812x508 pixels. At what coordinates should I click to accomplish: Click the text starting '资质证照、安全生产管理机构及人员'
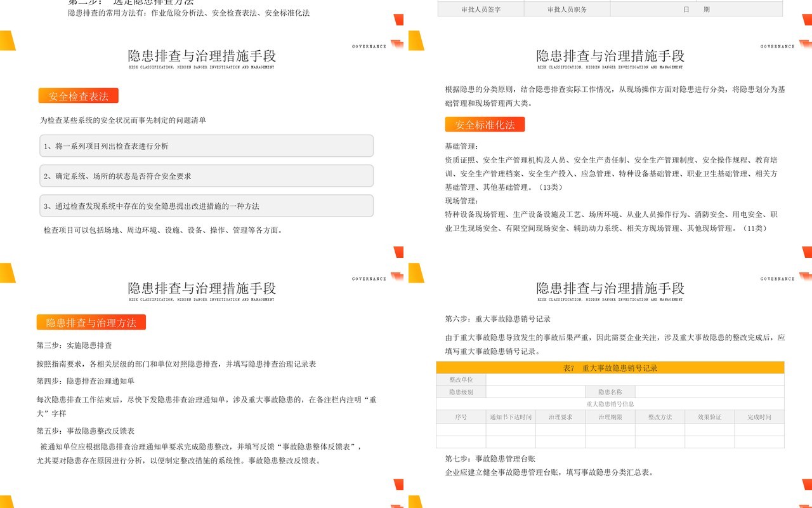click(x=612, y=173)
